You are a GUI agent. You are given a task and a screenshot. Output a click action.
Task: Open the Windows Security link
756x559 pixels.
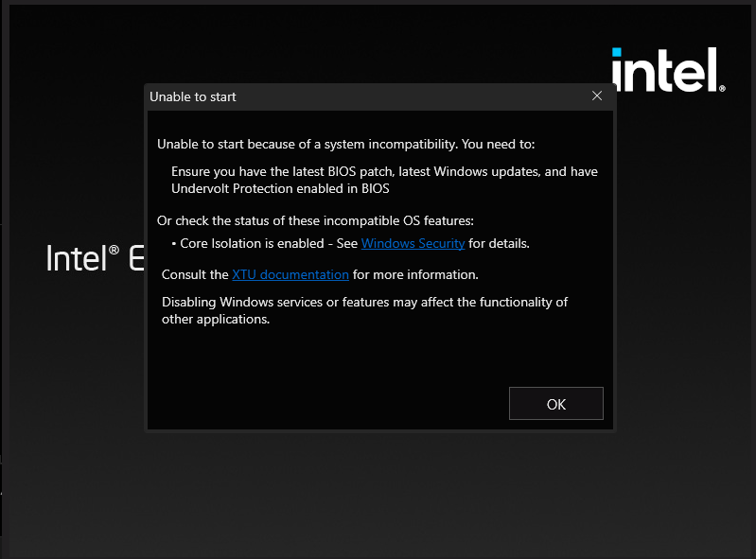click(413, 243)
